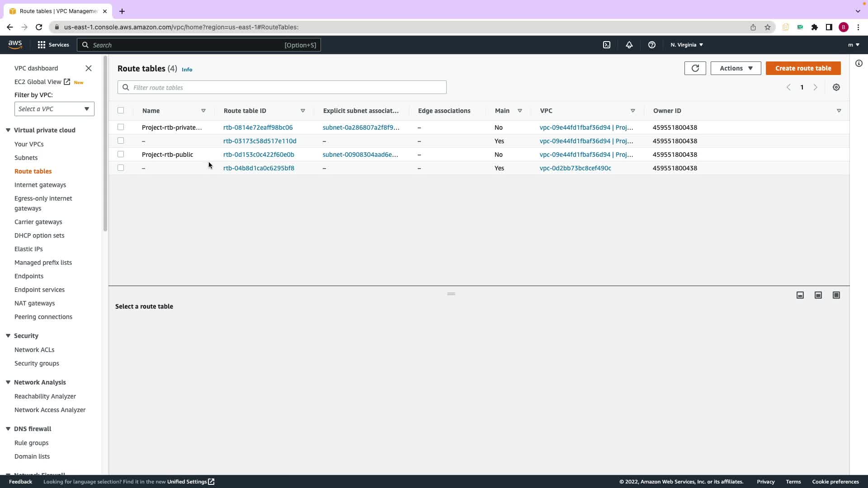
Task: Open Internet gateways in sidebar
Action: (40, 185)
